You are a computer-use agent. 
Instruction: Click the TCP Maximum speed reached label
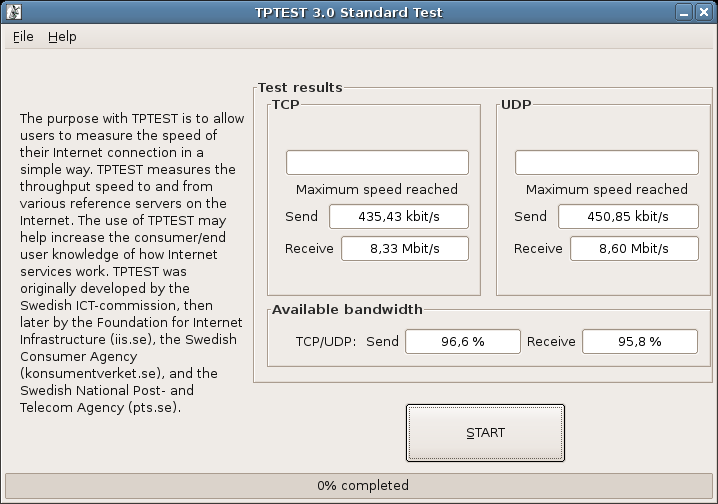pyautogui.click(x=377, y=190)
